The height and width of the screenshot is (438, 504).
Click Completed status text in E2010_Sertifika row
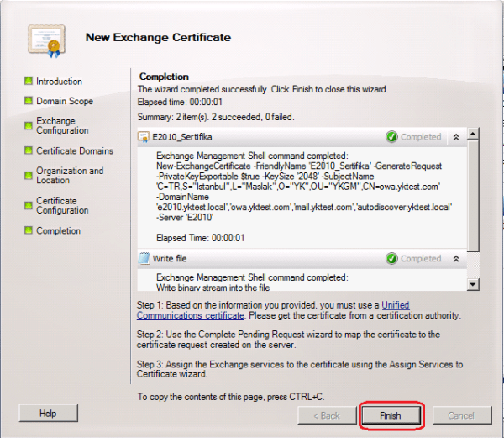point(421,137)
